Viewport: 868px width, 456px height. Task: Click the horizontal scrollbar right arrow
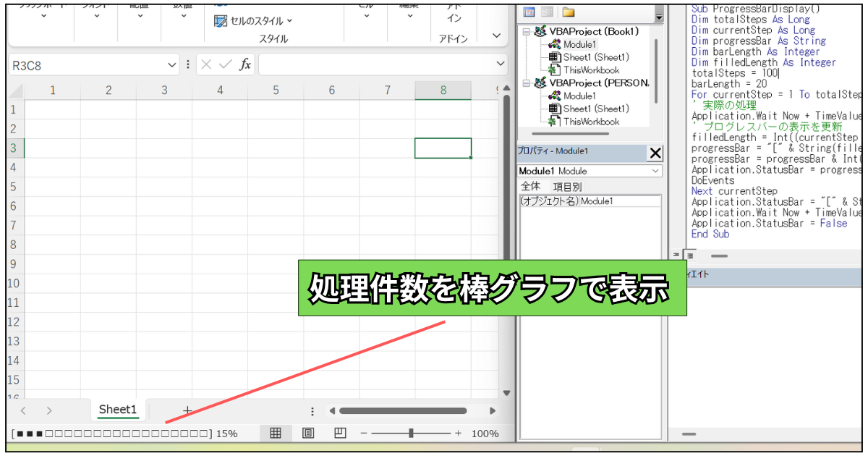tap(493, 410)
